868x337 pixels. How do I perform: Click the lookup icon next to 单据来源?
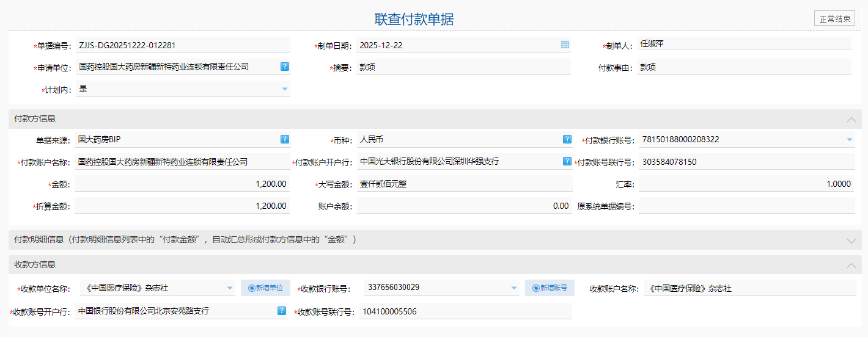coord(285,139)
